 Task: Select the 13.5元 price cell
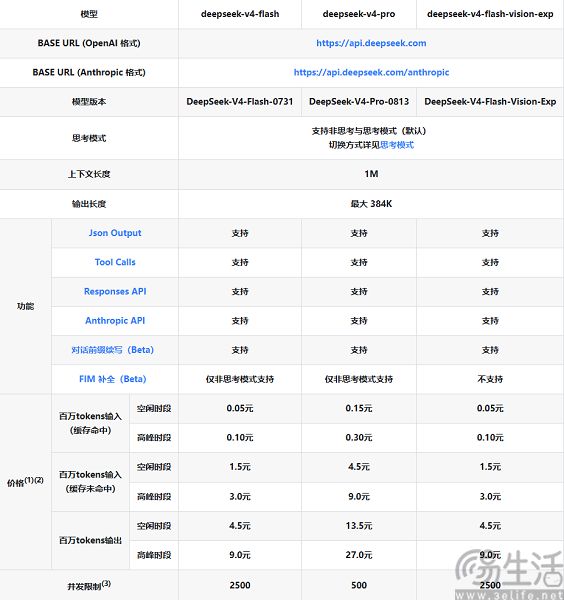pyautogui.click(x=359, y=526)
